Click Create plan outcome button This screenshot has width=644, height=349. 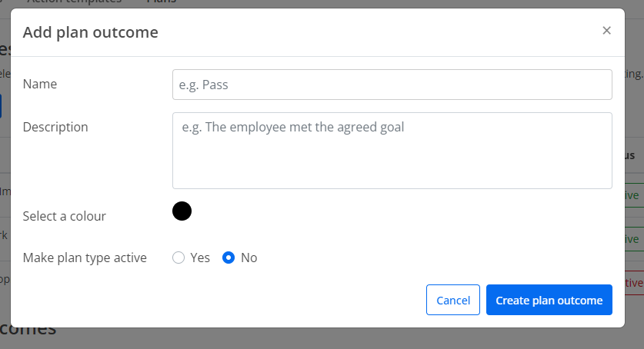point(549,300)
